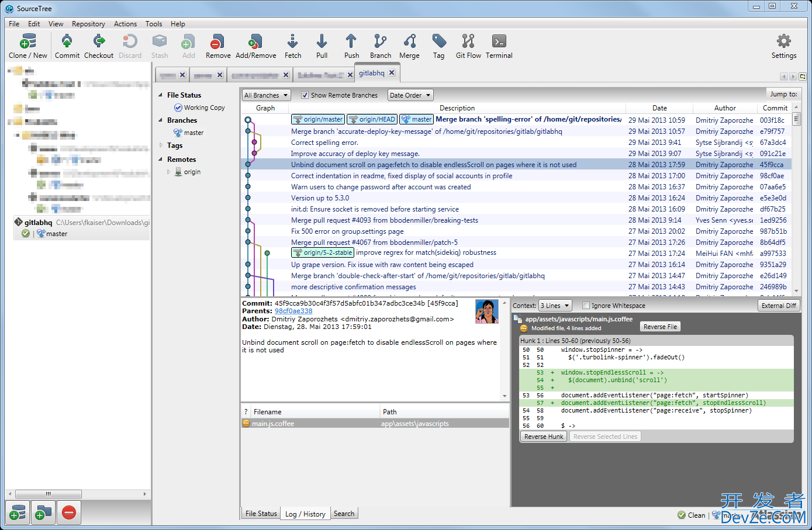Open the All Branches dropdown
Viewport: 812px width, 530px height.
click(267, 95)
